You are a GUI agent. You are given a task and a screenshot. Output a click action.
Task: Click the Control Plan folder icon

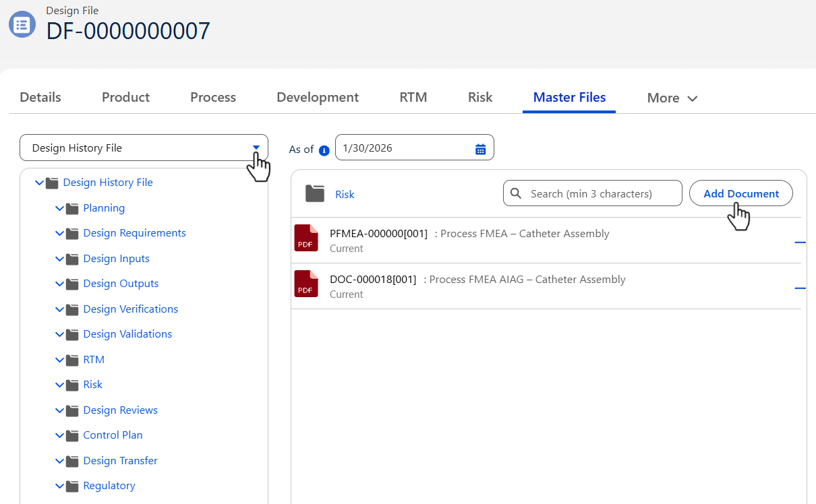click(x=73, y=435)
